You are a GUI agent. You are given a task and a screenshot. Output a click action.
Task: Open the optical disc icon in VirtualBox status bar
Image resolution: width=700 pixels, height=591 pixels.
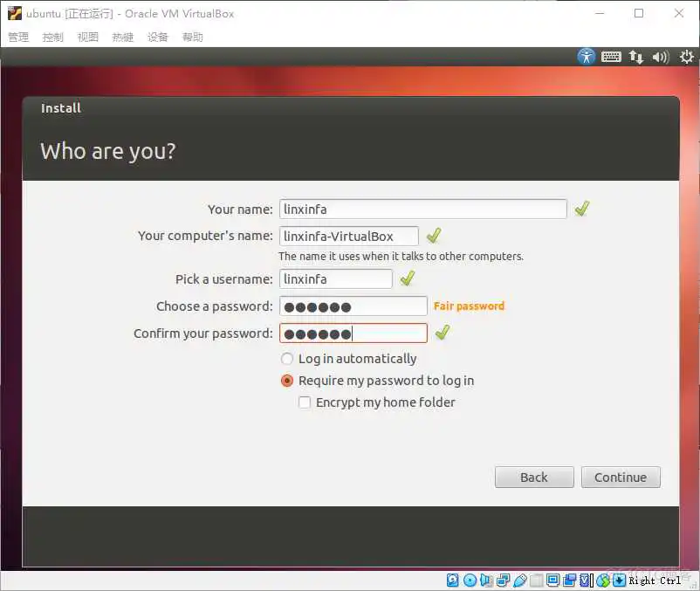(x=469, y=580)
